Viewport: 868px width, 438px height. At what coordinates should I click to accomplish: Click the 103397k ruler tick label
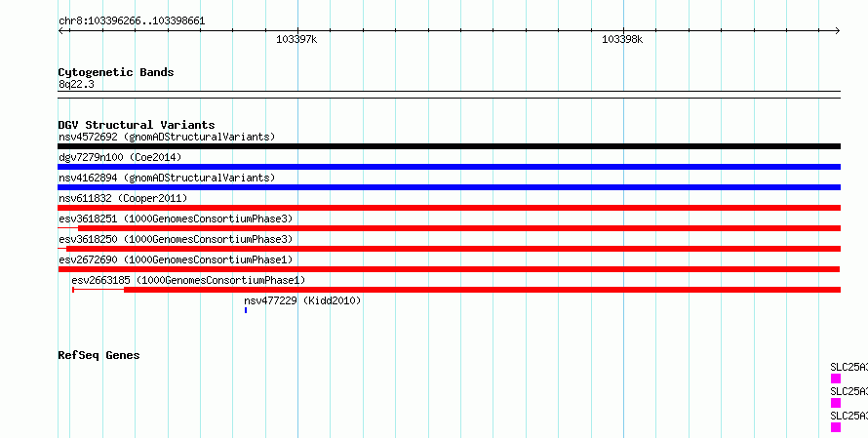(296, 39)
